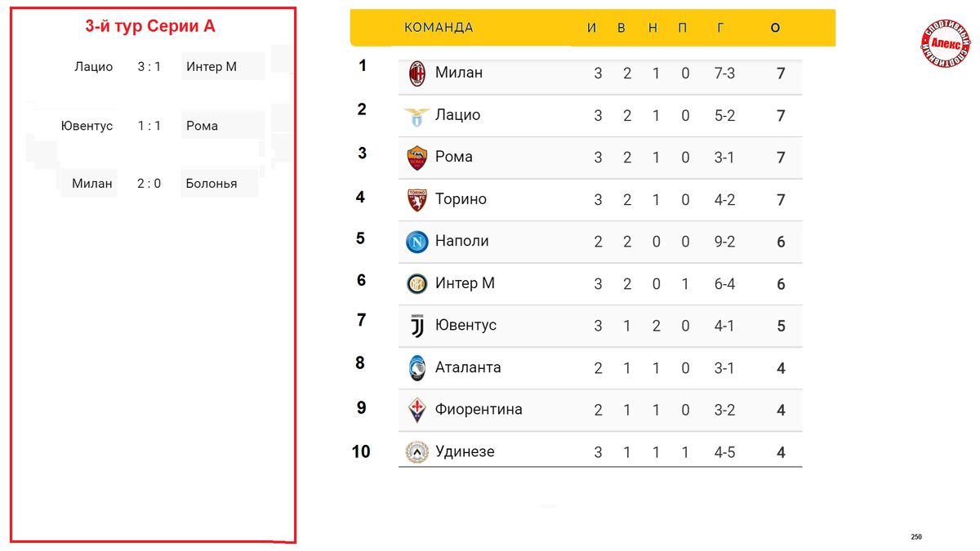Open the Милан team name in the table
Viewport: 980px width, 551px height.
pyautogui.click(x=459, y=73)
